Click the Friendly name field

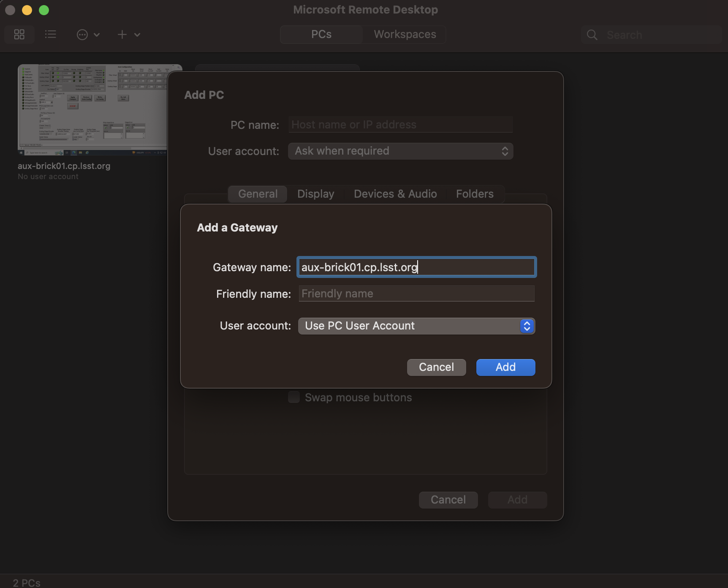[416, 294]
